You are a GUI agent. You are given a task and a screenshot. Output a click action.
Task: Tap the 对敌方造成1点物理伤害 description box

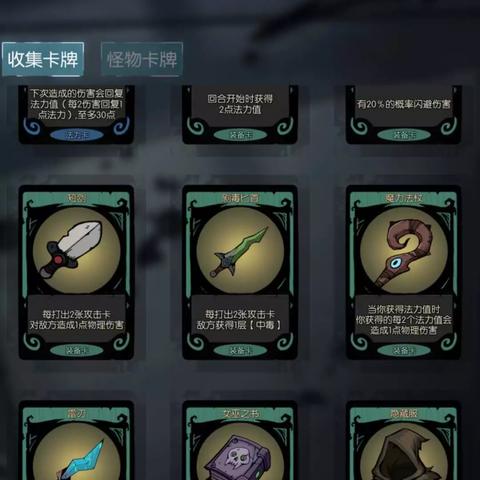[77, 319]
